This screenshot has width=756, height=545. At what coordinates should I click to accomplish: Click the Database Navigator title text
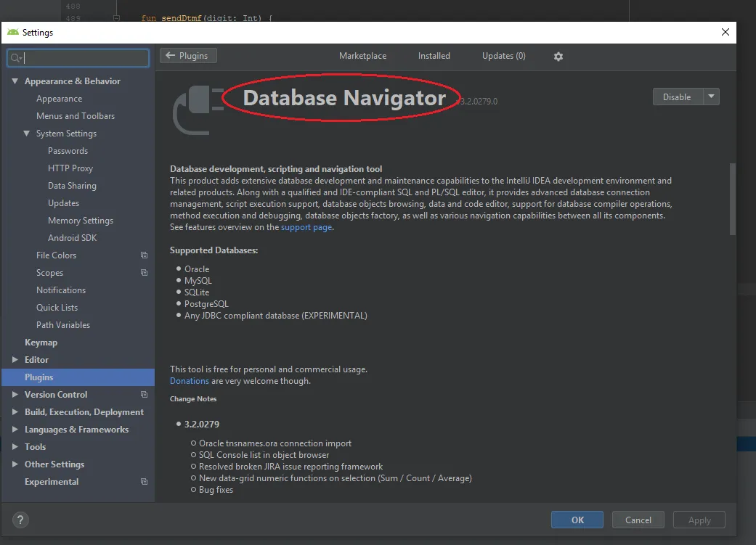pos(344,98)
